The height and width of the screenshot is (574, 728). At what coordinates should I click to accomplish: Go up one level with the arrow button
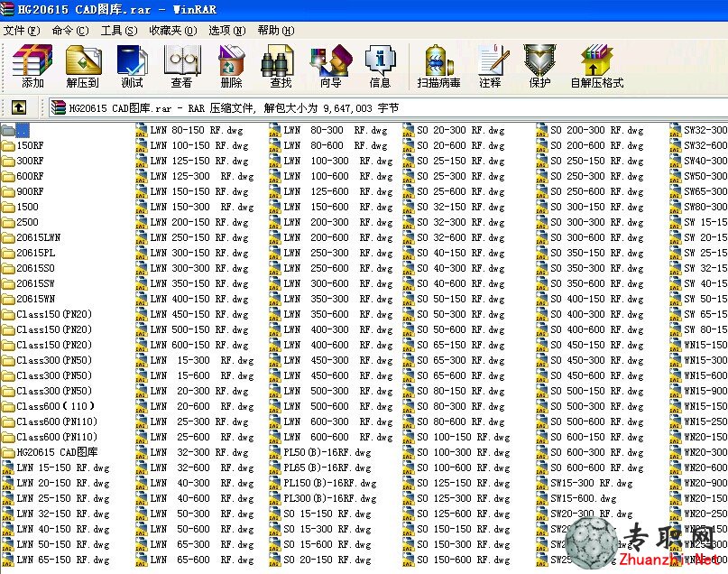click(x=19, y=107)
